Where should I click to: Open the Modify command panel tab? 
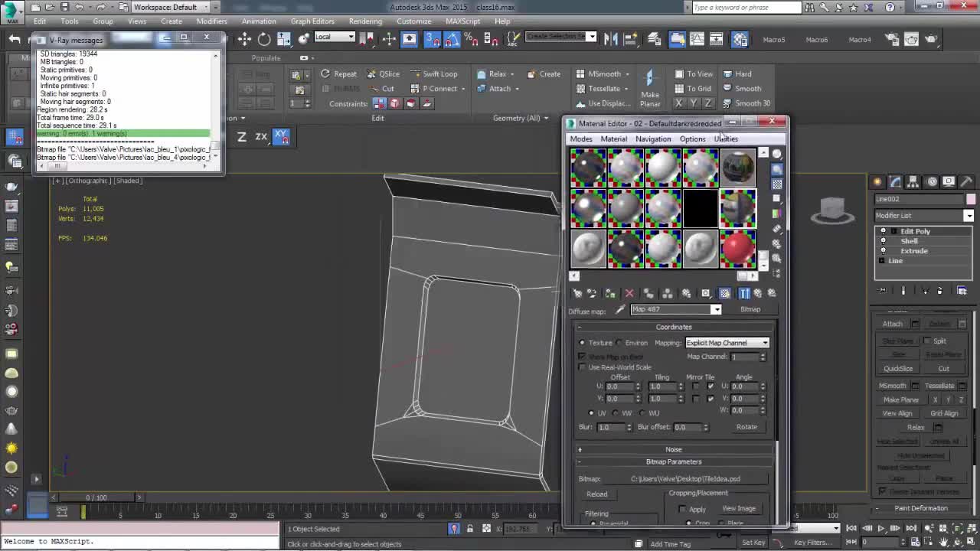pos(895,181)
